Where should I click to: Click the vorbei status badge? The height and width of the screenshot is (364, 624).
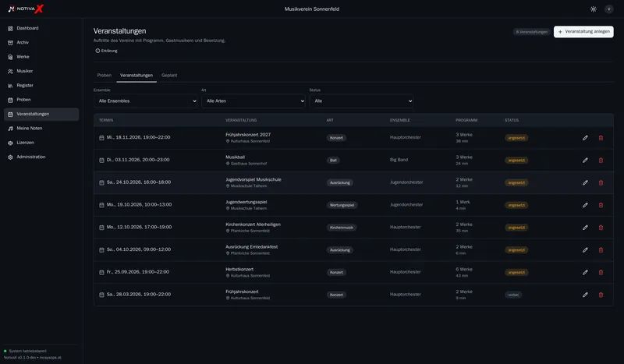(513, 295)
